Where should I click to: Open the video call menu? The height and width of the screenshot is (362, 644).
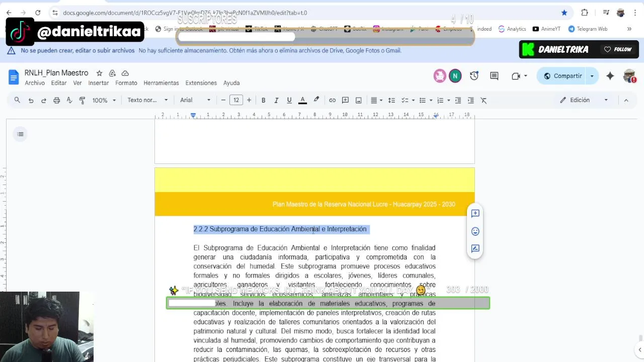tap(519, 76)
